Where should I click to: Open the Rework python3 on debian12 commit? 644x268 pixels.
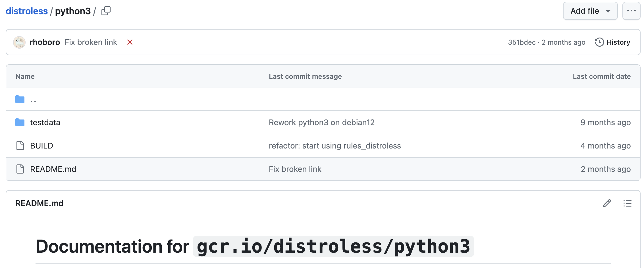click(322, 122)
